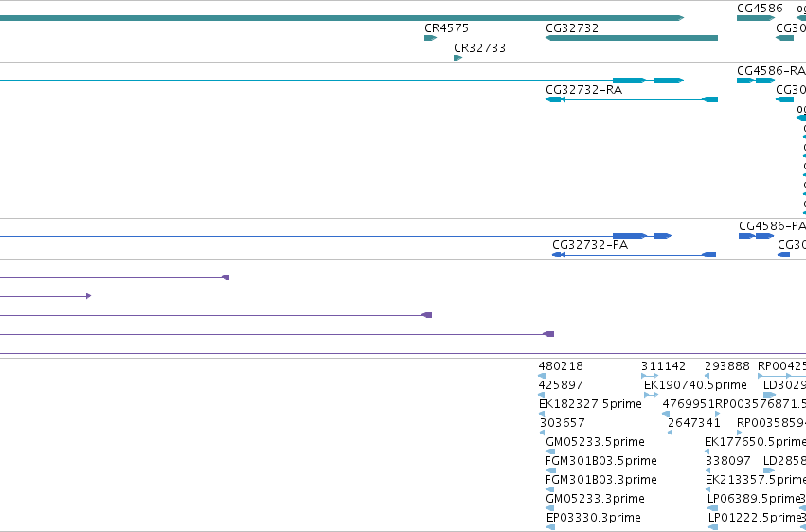
Task: Click the blue CG32732-PA coding glyph
Action: (634, 255)
